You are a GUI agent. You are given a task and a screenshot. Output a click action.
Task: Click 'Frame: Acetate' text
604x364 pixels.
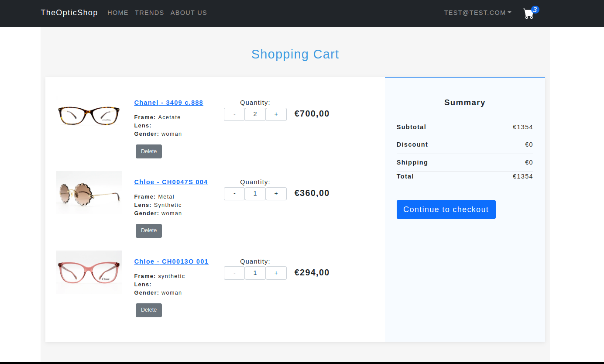click(x=158, y=117)
